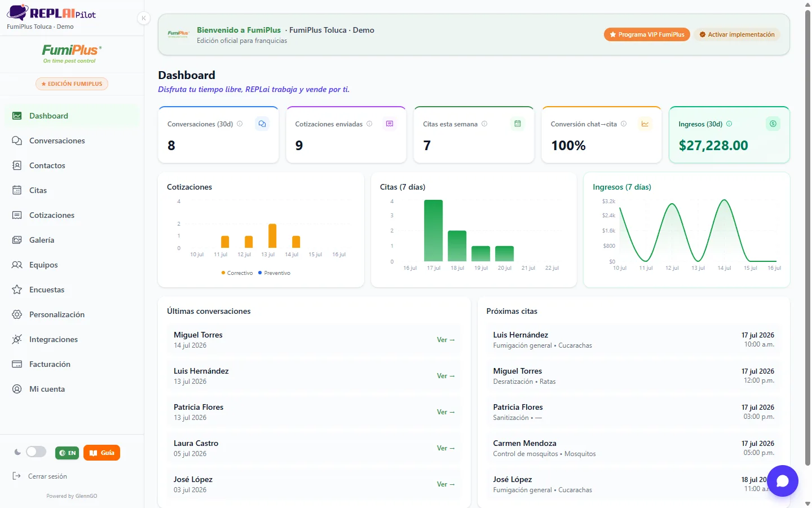812x508 pixels.
Task: Click the dollar icon in Ingresos (30d) card
Action: [x=773, y=124]
